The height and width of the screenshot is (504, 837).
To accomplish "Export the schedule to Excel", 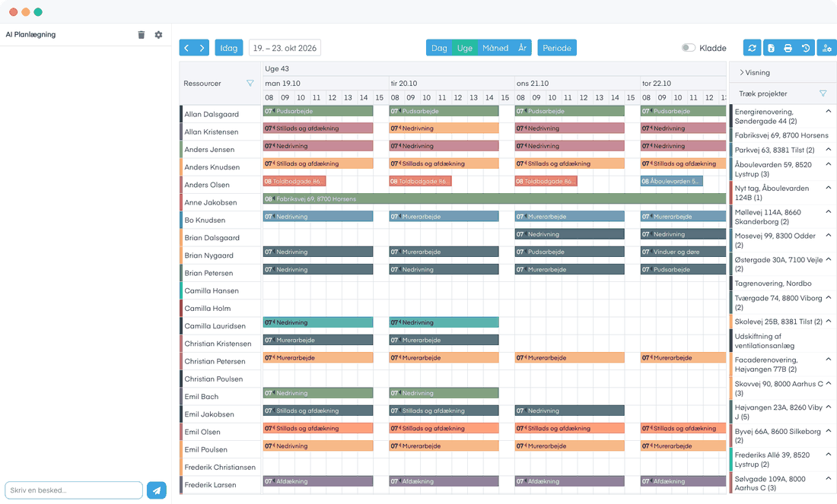I will 771,48.
